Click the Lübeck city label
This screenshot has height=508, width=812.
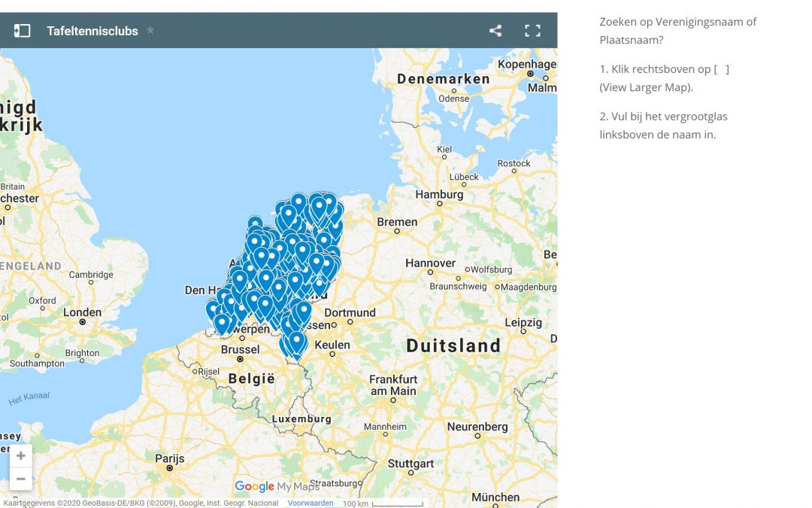click(x=464, y=177)
